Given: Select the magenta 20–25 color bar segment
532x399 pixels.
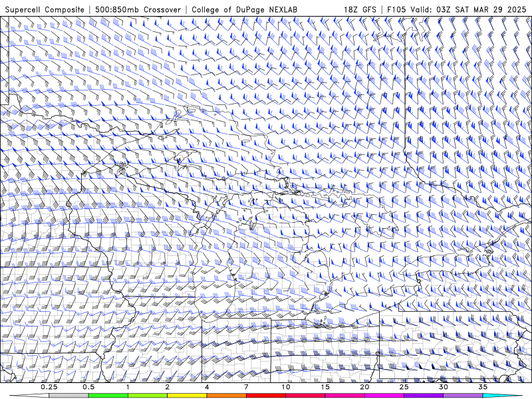Looking at the screenshot, I should [384, 396].
